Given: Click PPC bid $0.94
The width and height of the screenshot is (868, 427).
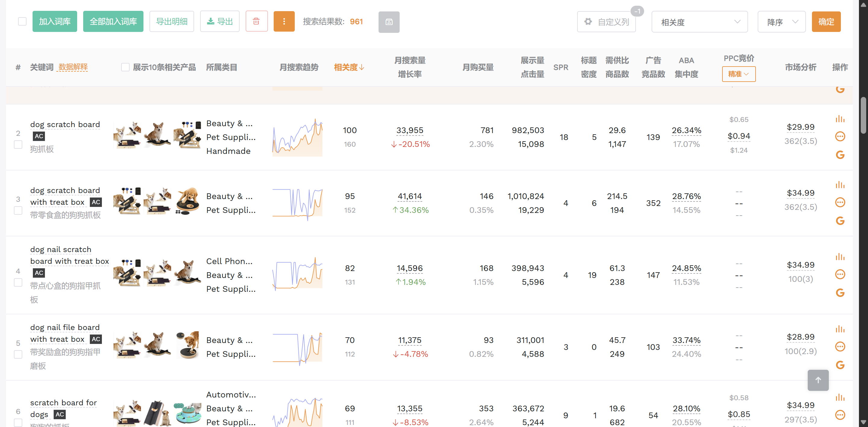Looking at the screenshot, I should 739,136.
